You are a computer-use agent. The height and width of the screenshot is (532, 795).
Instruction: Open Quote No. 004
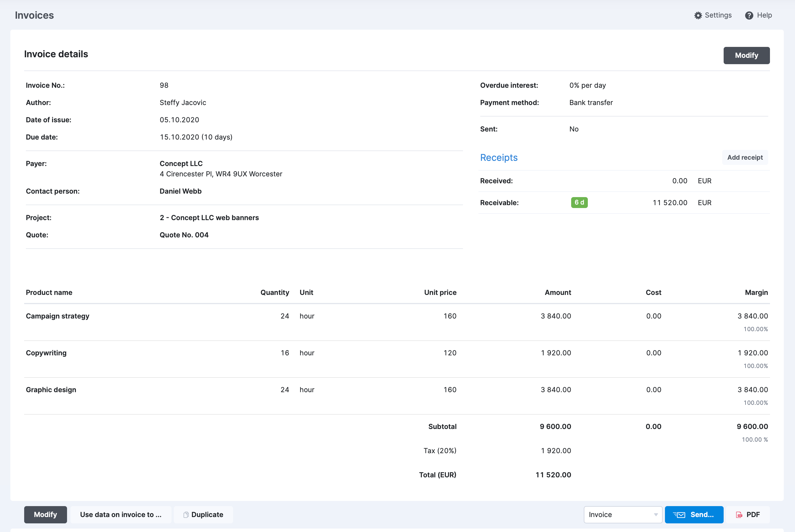pyautogui.click(x=184, y=235)
